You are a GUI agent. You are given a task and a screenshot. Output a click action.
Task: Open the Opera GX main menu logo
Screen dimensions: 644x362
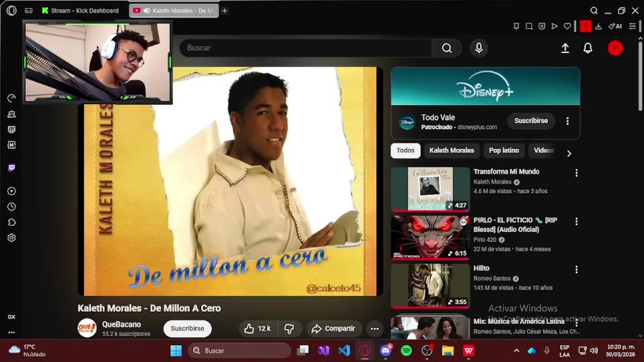point(12,11)
